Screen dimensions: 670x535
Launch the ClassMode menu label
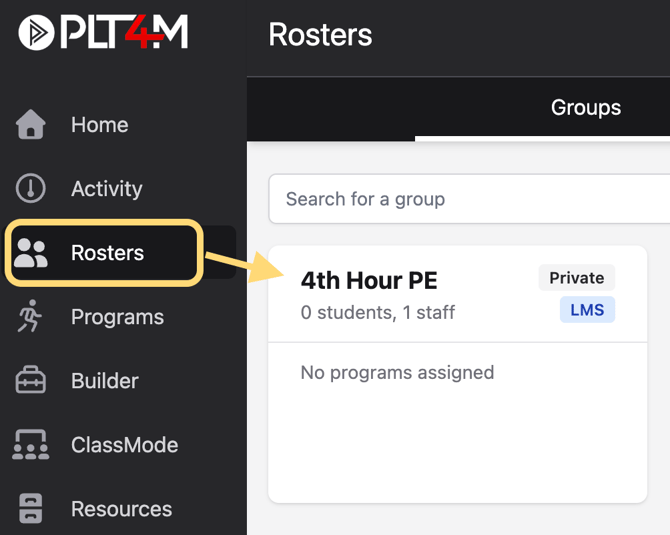124,445
